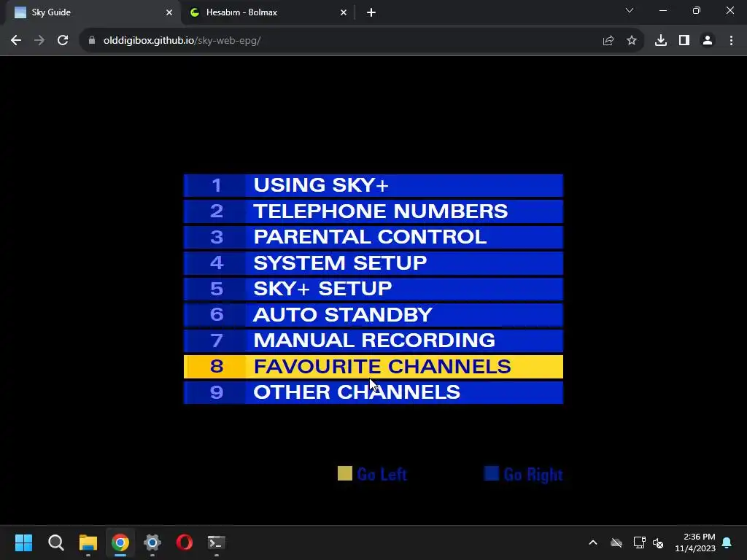Screen dimensions: 747x560
Task: Open Telephone Numbers menu entry
Action: click(373, 211)
